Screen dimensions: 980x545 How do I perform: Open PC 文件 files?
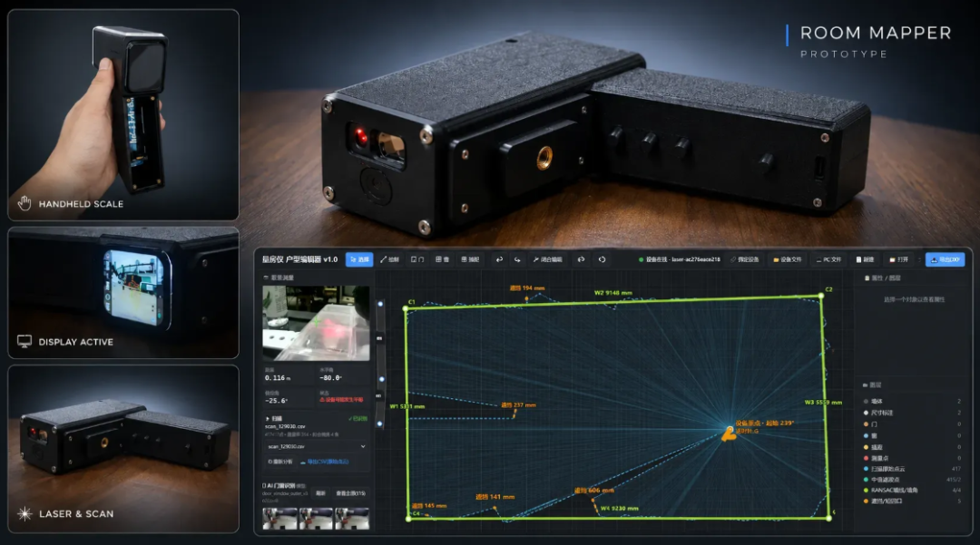tap(828, 259)
